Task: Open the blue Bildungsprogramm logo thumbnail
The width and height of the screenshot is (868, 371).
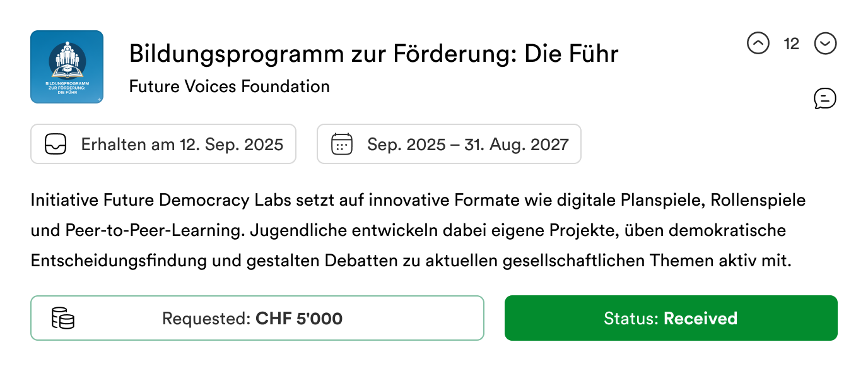Action: (x=67, y=67)
